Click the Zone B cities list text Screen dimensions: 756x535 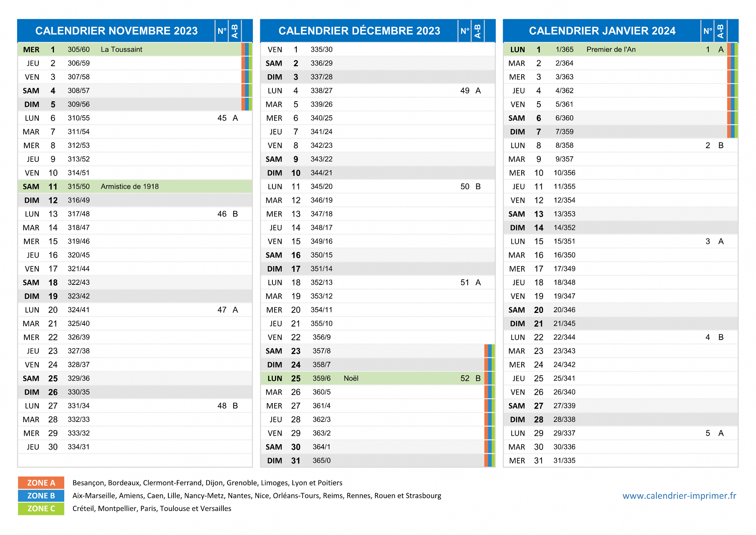(257, 495)
